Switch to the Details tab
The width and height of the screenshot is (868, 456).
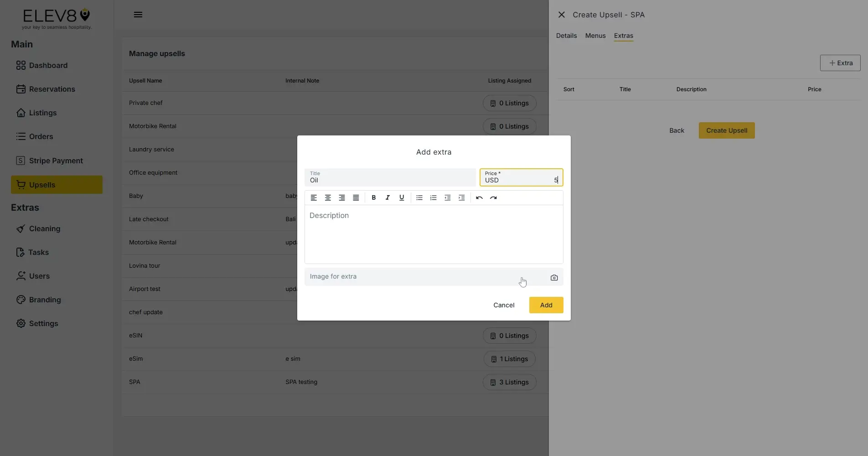[x=566, y=36]
